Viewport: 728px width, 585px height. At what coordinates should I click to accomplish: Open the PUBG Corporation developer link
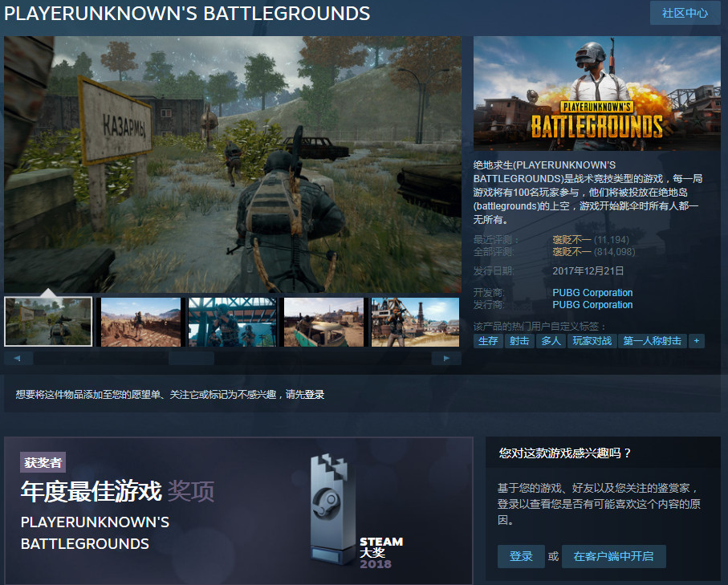tap(592, 292)
